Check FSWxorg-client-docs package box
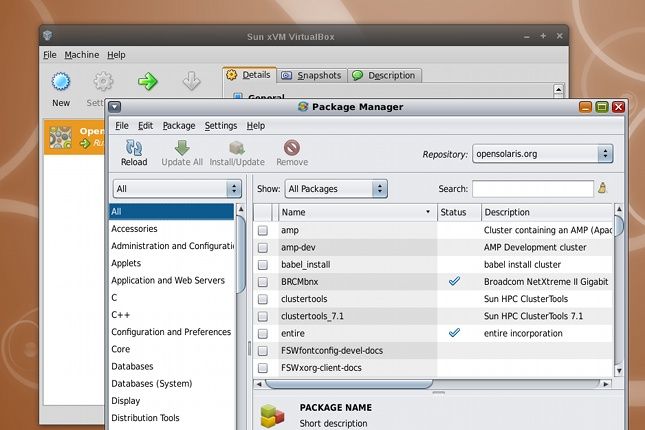 (x=262, y=368)
